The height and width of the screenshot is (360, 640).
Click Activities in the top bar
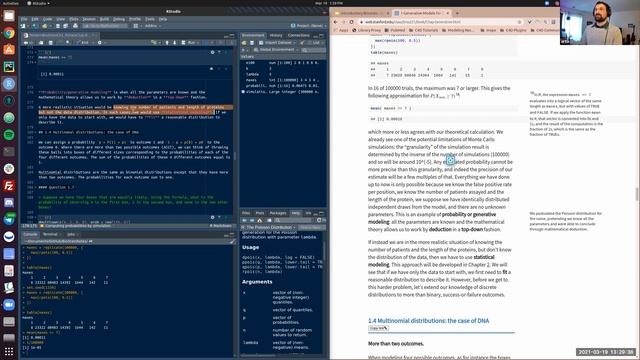tap(11, 3)
